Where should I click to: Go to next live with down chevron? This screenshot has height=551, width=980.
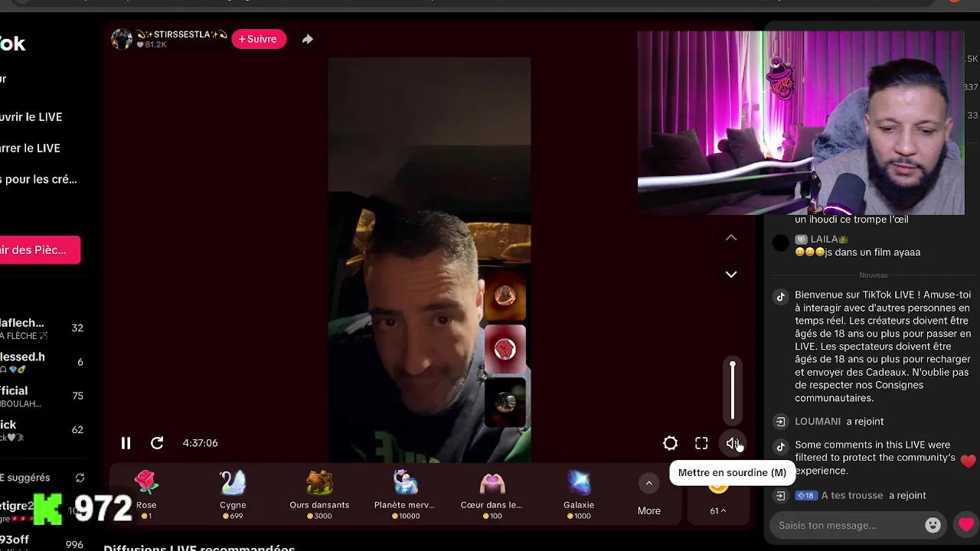731,274
